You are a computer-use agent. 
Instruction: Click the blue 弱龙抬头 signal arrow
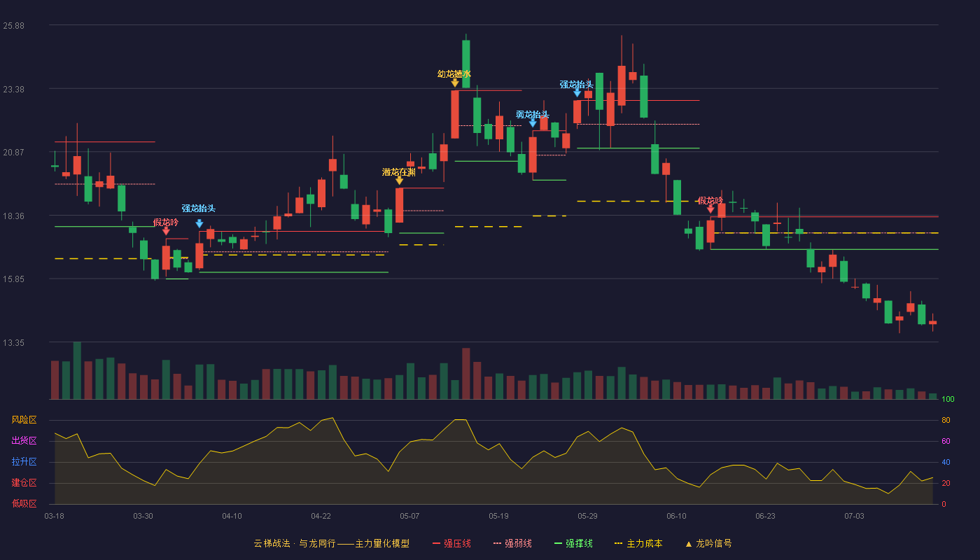[533, 123]
